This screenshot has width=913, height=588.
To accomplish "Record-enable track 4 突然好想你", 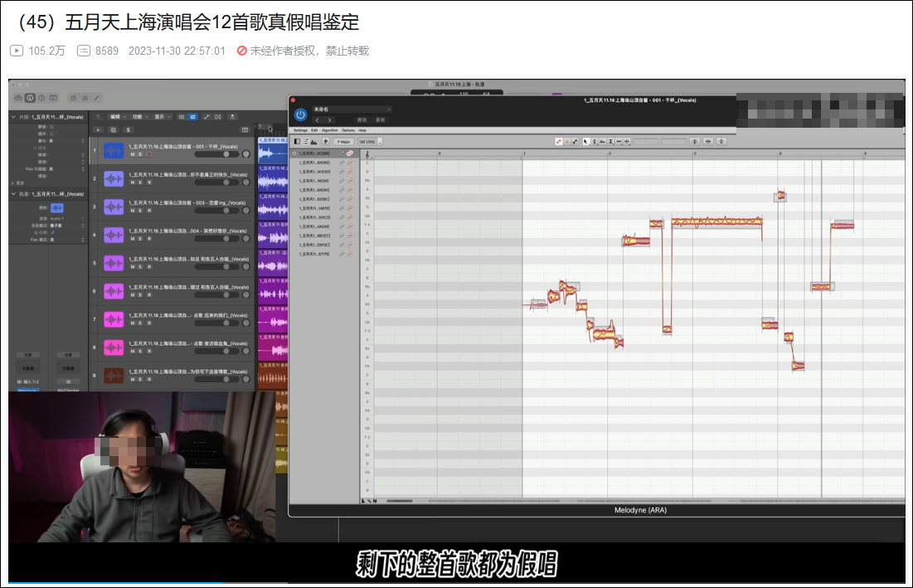I will [149, 239].
